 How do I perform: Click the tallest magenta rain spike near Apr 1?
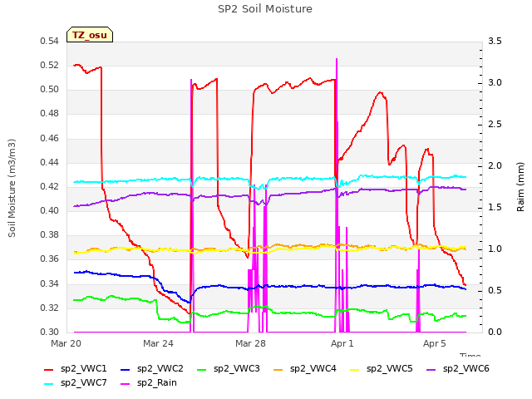pos(337,195)
